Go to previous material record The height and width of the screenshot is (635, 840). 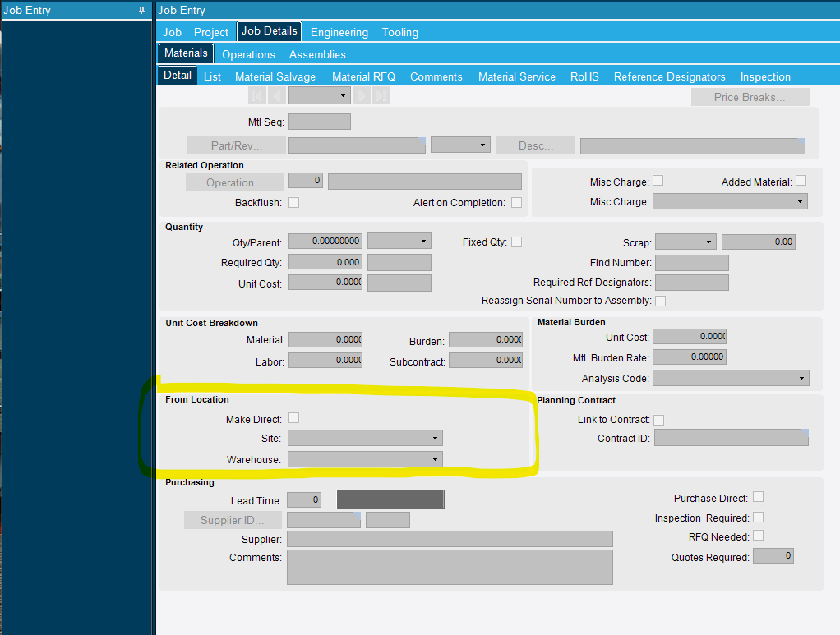pyautogui.click(x=276, y=96)
